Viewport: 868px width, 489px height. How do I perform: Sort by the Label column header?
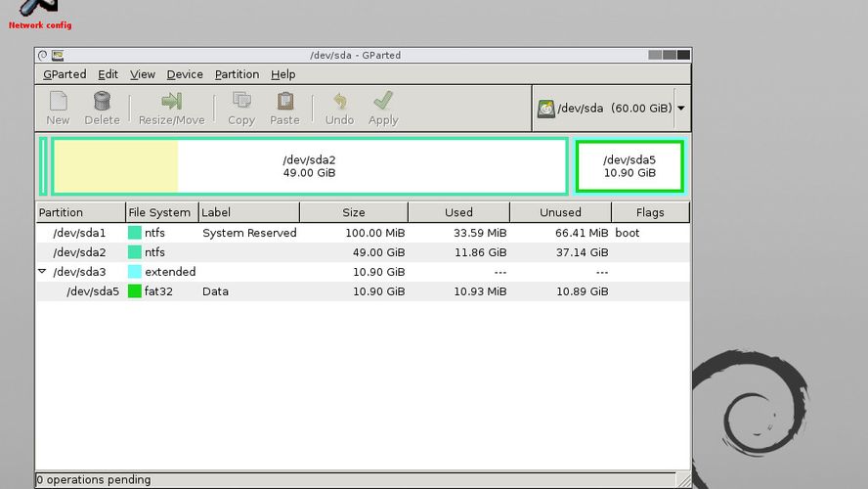point(249,212)
